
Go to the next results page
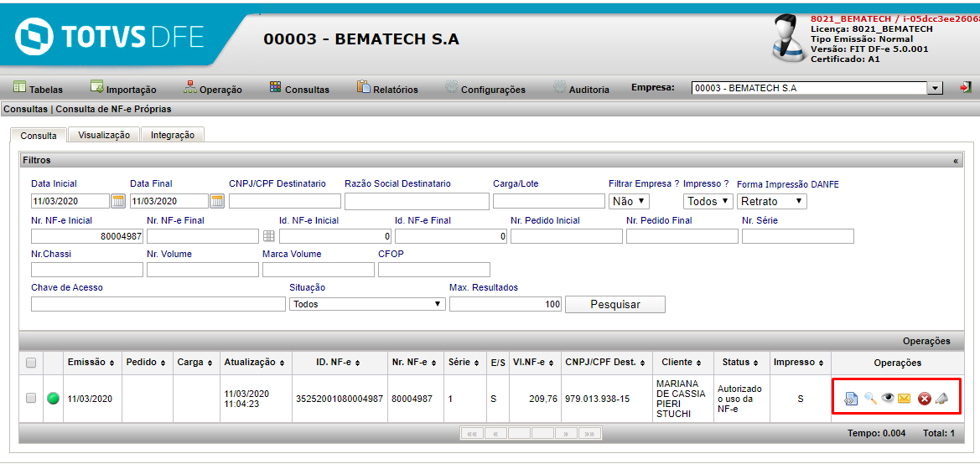[566, 433]
